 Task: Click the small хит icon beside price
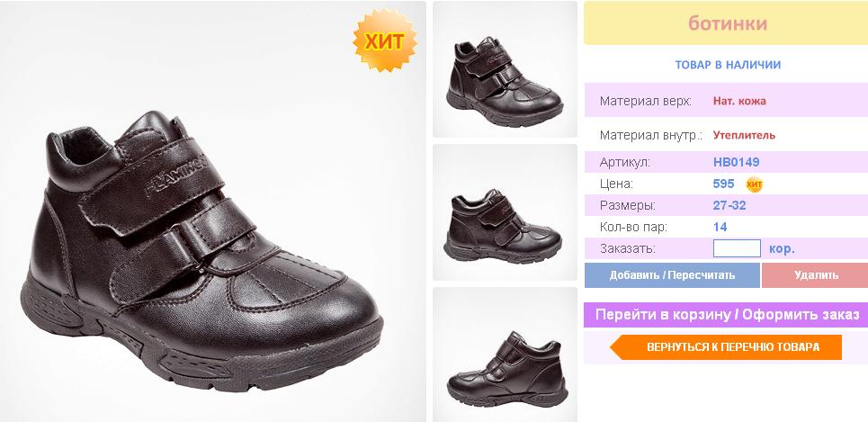pyautogui.click(x=754, y=184)
